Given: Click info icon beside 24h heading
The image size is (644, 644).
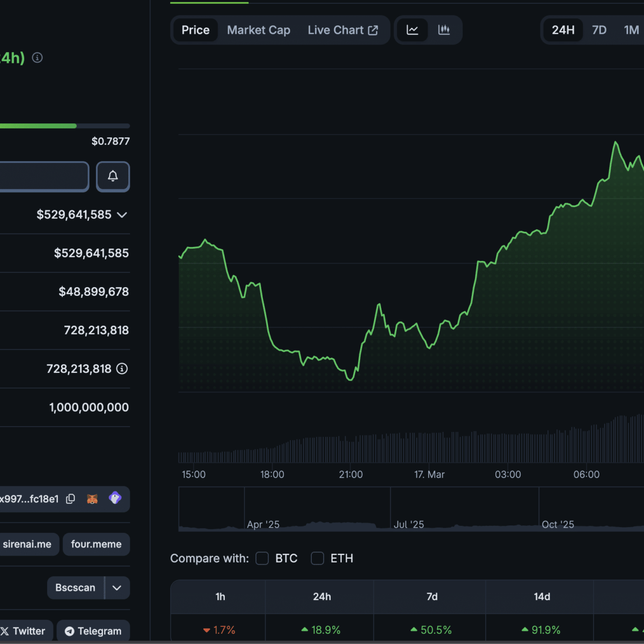Looking at the screenshot, I should coord(37,57).
